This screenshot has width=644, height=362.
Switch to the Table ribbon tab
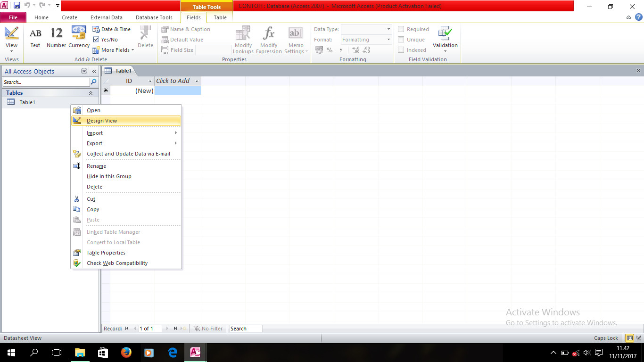tap(220, 17)
